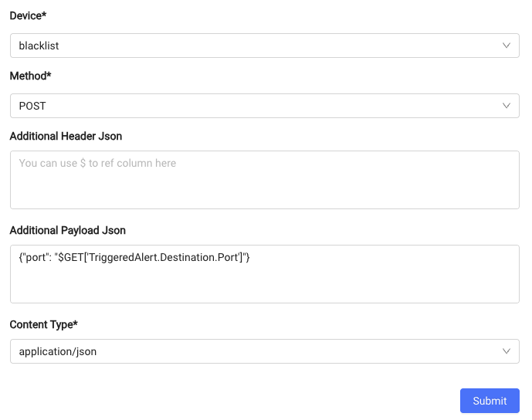Click the chevron arrow in Method field
Viewport: 532px width, 420px height.
507,106
